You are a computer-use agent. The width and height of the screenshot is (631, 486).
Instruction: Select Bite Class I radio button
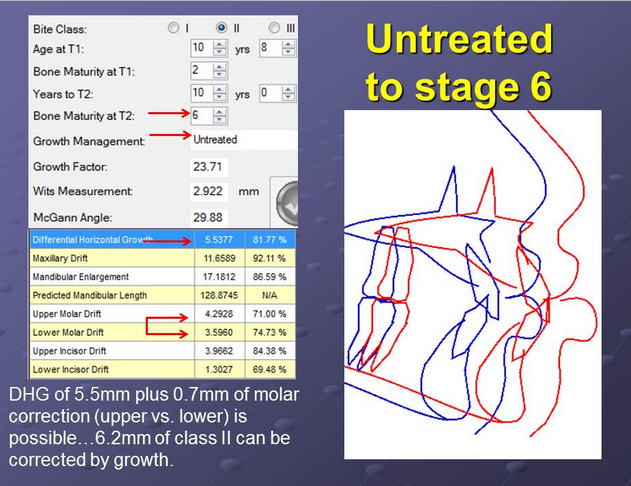click(174, 27)
